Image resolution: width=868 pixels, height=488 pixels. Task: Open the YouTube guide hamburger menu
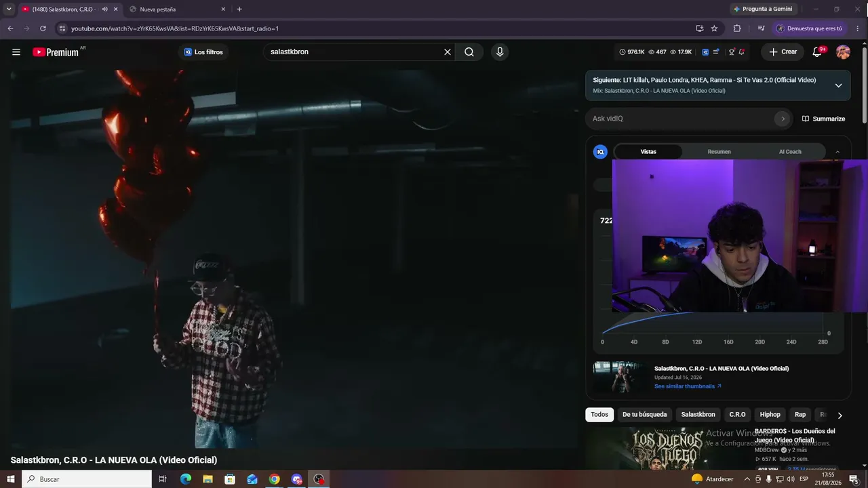coord(16,52)
